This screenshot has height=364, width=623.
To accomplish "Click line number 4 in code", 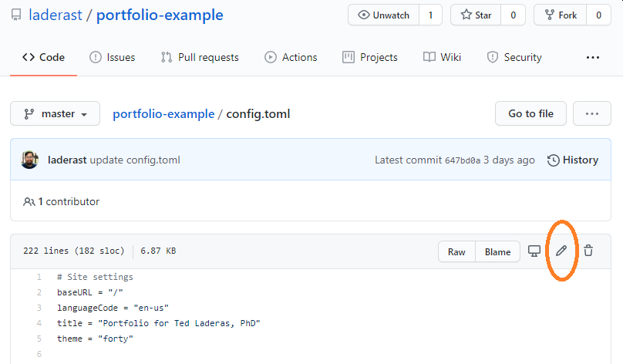I will [39, 323].
